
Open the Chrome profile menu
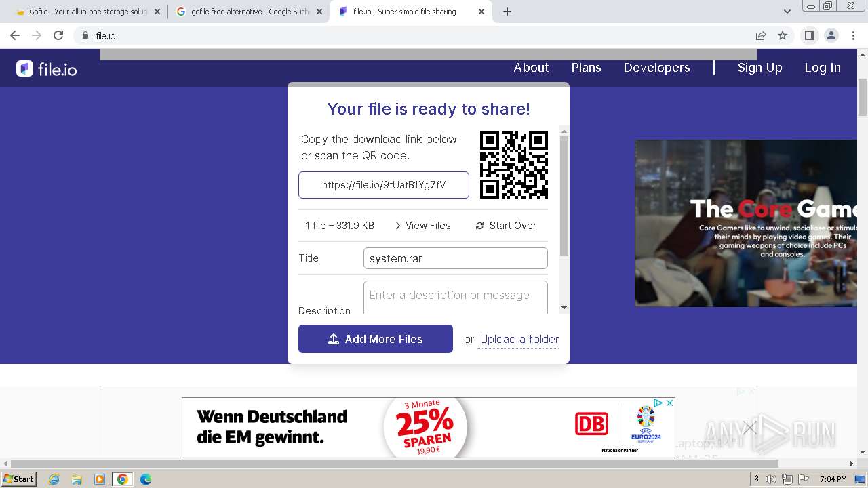click(x=831, y=35)
